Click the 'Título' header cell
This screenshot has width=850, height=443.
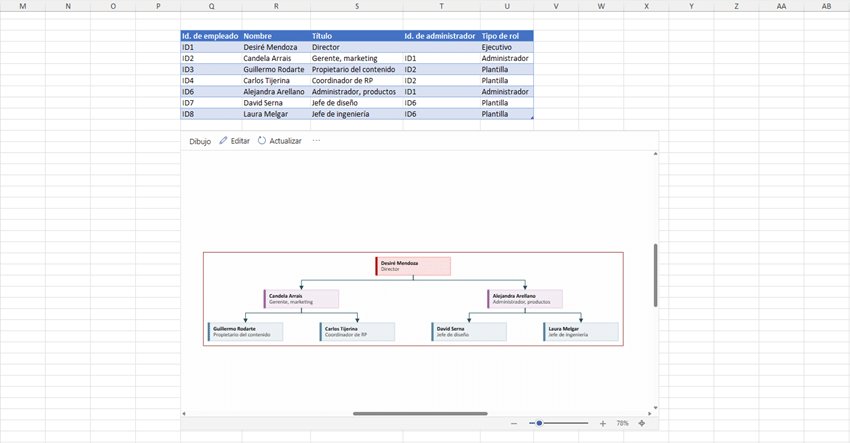pyautogui.click(x=357, y=36)
